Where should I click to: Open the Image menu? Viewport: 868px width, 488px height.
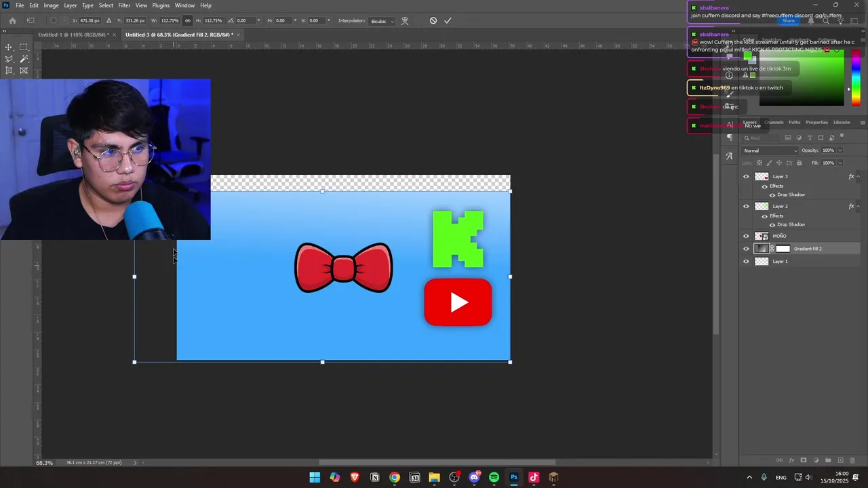point(52,5)
